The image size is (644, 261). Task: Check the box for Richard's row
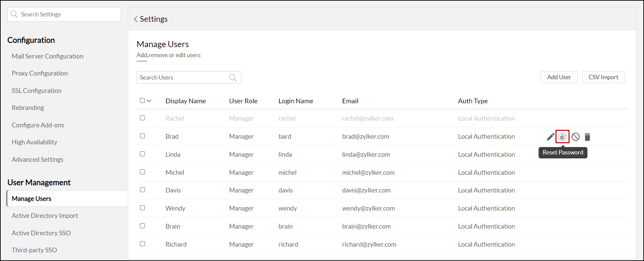(x=143, y=244)
